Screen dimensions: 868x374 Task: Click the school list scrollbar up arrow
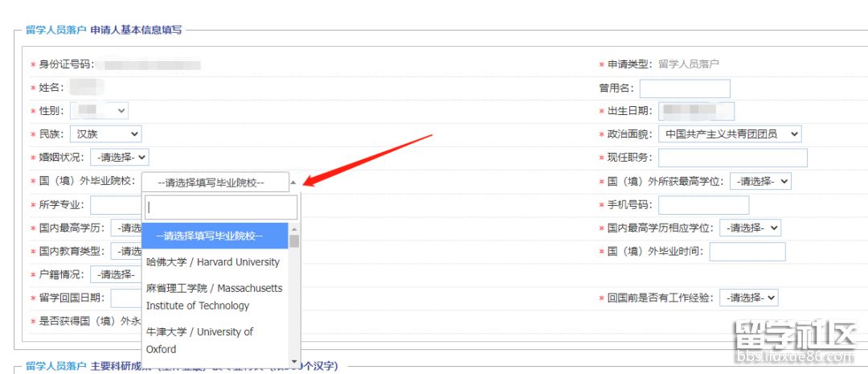(294, 228)
